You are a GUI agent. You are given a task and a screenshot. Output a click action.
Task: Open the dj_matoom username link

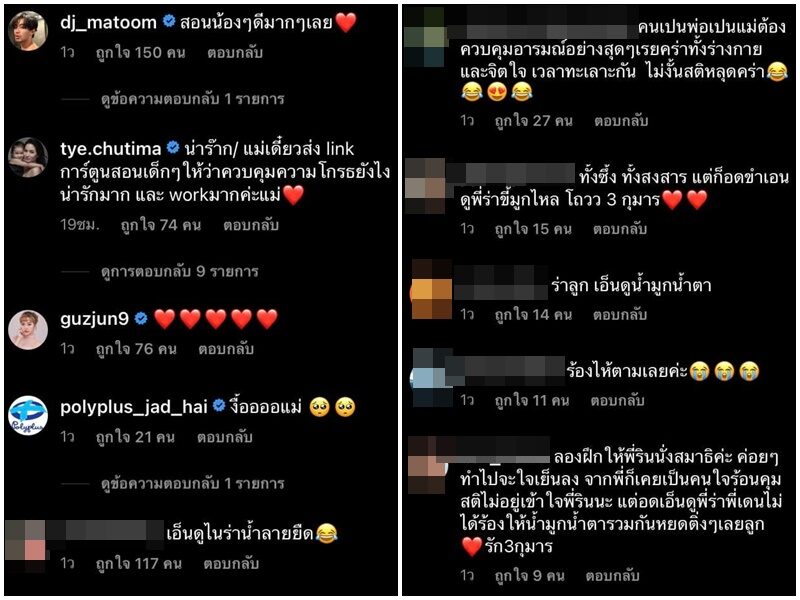point(108,22)
